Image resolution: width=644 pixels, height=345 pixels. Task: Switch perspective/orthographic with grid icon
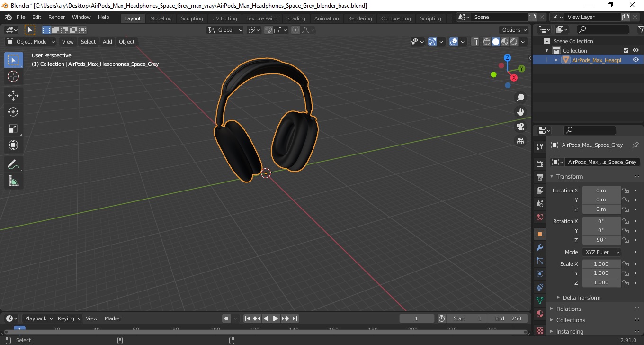520,141
